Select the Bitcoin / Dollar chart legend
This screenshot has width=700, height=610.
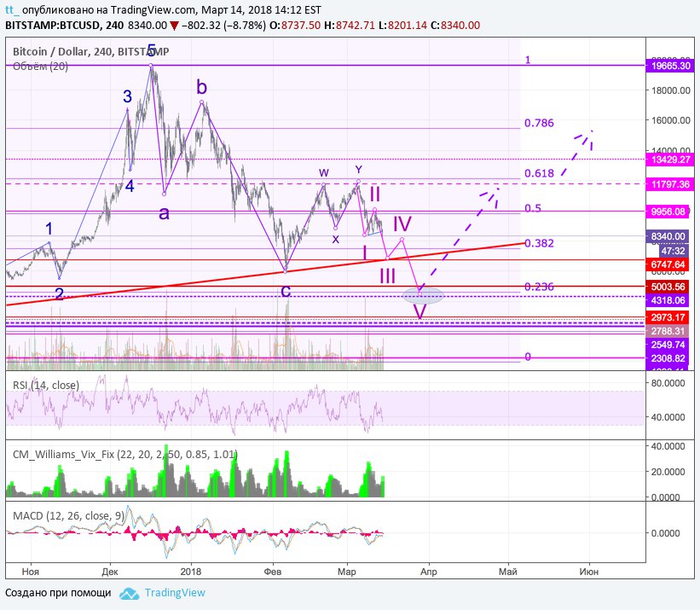pyautogui.click(x=90, y=52)
